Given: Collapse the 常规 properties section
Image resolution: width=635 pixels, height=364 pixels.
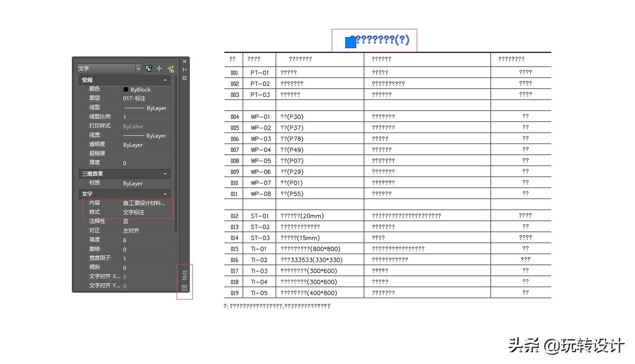Looking at the screenshot, I should [166, 80].
